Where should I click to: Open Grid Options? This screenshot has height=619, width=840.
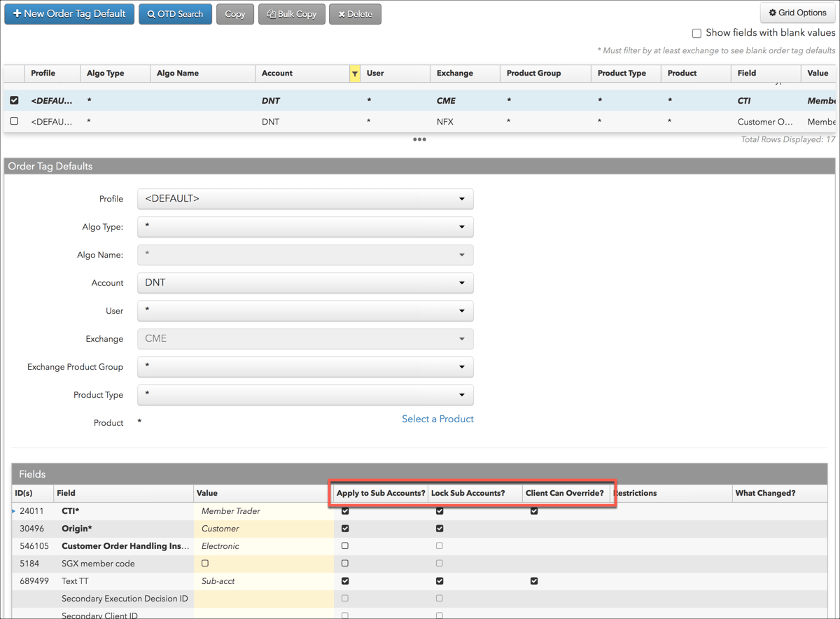pos(797,13)
